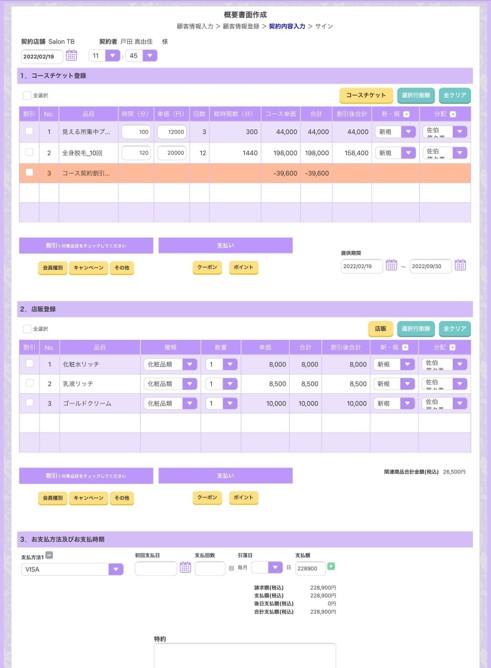This screenshot has height=668, width=491.
Task: Click green plus icon beside payment amount
Action: (331, 566)
